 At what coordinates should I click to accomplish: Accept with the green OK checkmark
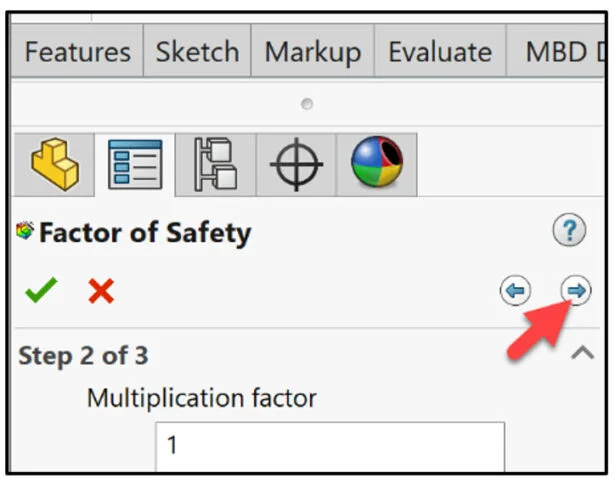click(x=41, y=291)
